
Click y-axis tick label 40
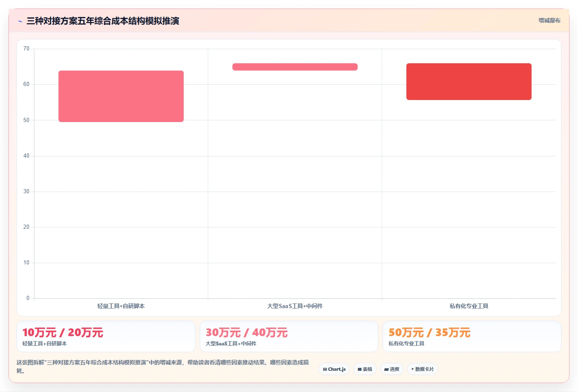[26, 156]
